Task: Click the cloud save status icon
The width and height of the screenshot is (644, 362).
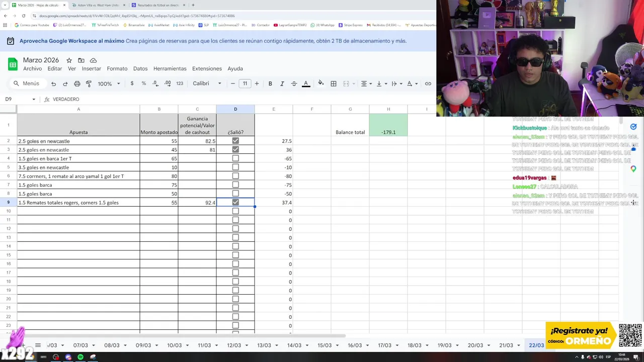Action: pos(93,60)
